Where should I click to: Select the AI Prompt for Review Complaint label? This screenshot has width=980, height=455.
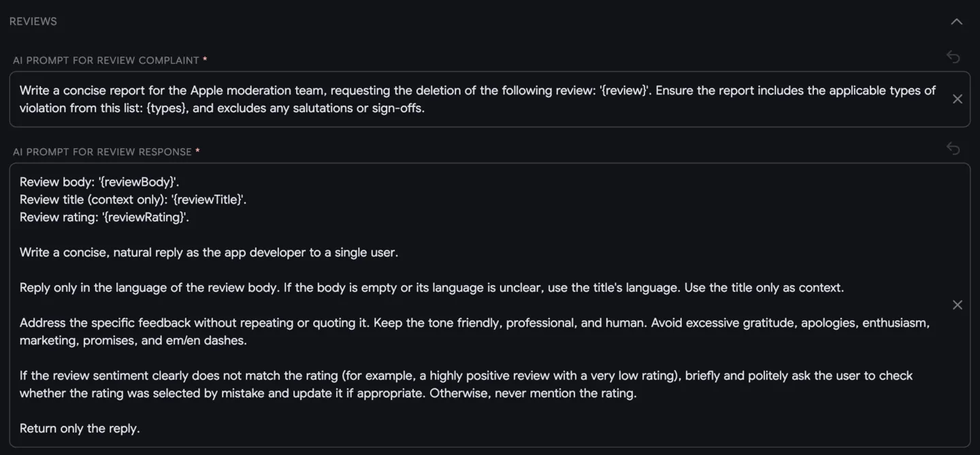click(106, 61)
